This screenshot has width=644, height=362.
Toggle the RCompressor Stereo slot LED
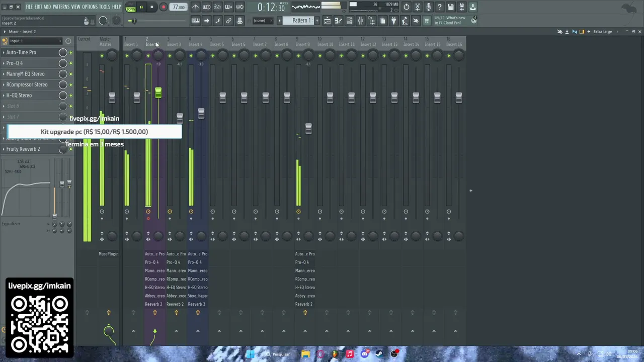71,84
